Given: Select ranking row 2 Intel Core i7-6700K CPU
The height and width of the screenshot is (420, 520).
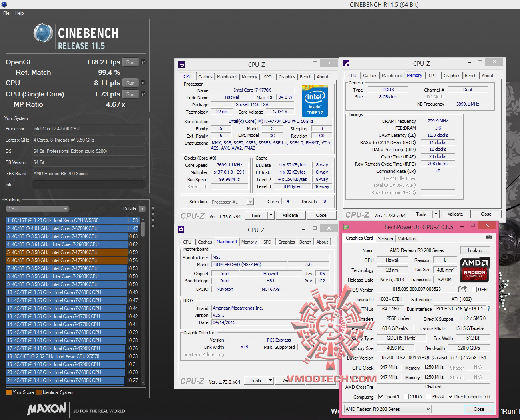Looking at the screenshot, I should (x=72, y=228).
